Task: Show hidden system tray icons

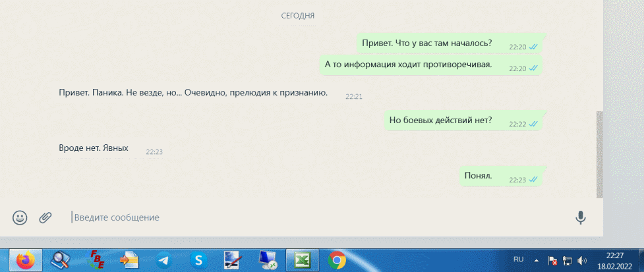Action: coord(537,261)
